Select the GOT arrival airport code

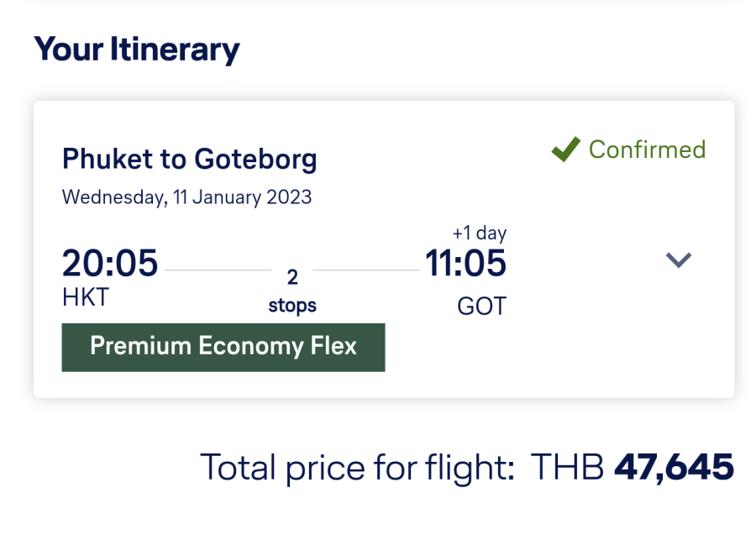click(481, 307)
